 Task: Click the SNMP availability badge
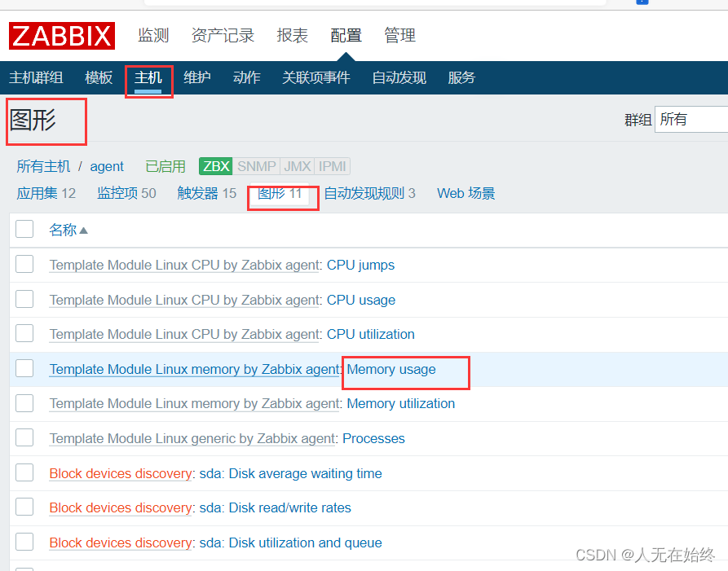(x=256, y=166)
